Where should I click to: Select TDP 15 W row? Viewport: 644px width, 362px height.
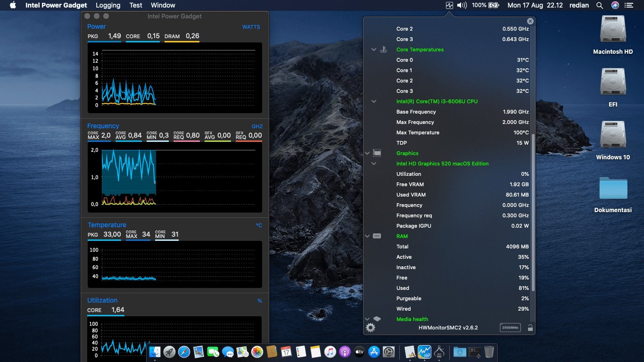tap(462, 143)
